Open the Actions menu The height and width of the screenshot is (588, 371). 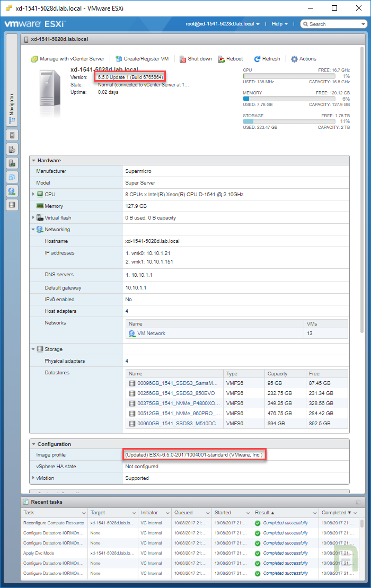(x=303, y=59)
